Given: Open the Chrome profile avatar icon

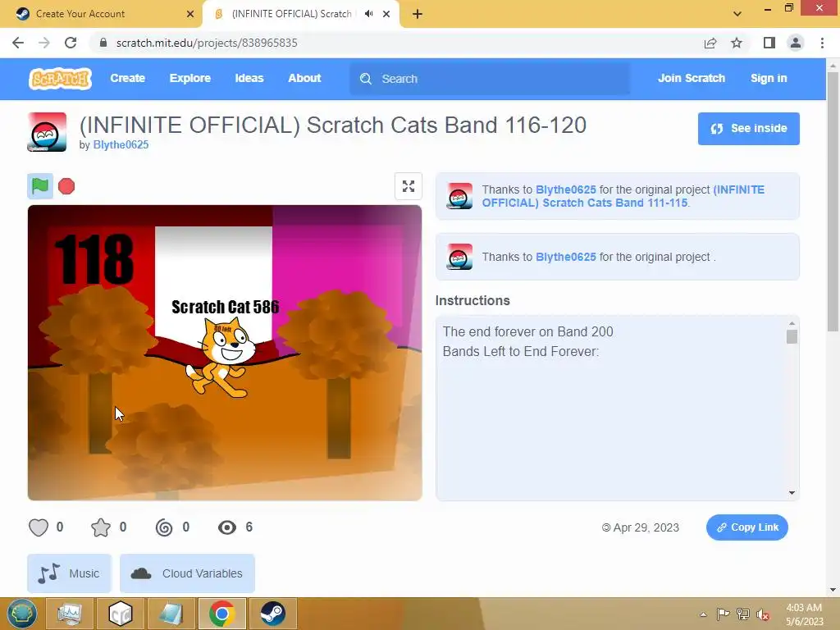Looking at the screenshot, I should [x=796, y=43].
